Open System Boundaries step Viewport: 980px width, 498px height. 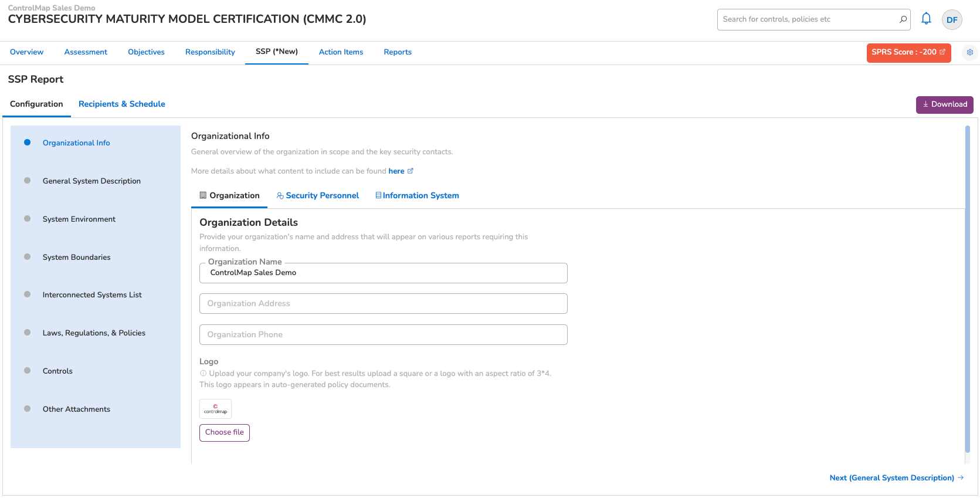pos(76,258)
